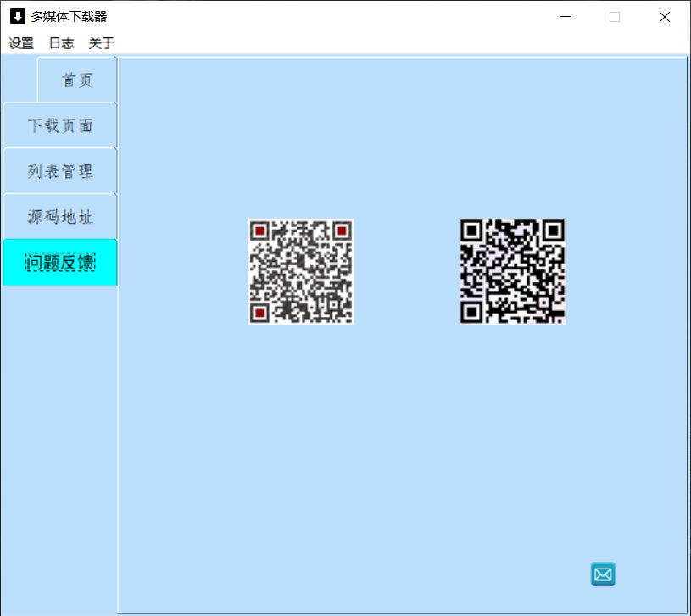Image resolution: width=691 pixels, height=616 pixels.
Task: Open the 设置 menu
Action: point(21,43)
